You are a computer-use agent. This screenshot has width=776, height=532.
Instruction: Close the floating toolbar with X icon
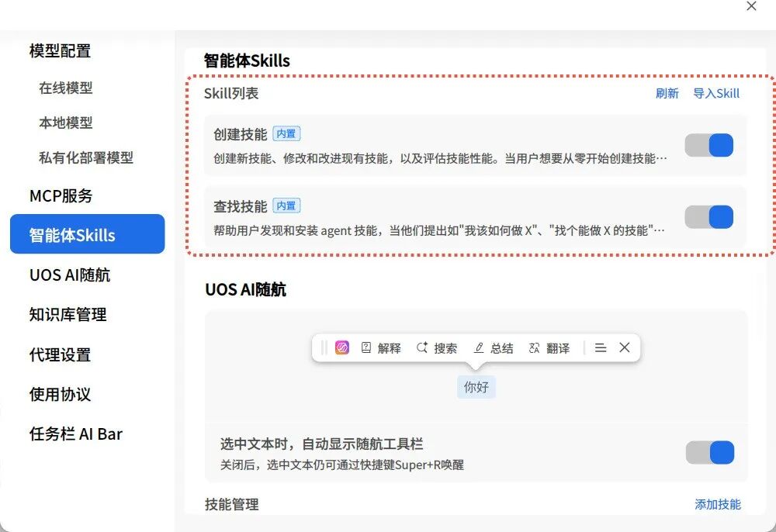[x=625, y=348]
